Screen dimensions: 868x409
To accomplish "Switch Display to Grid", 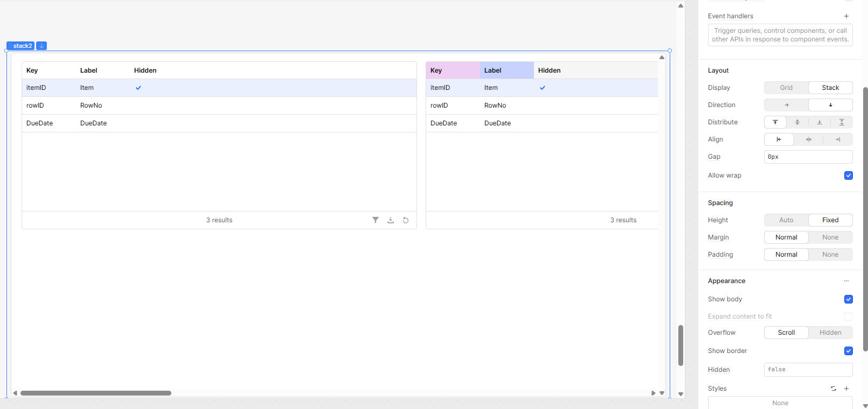I will (x=786, y=88).
